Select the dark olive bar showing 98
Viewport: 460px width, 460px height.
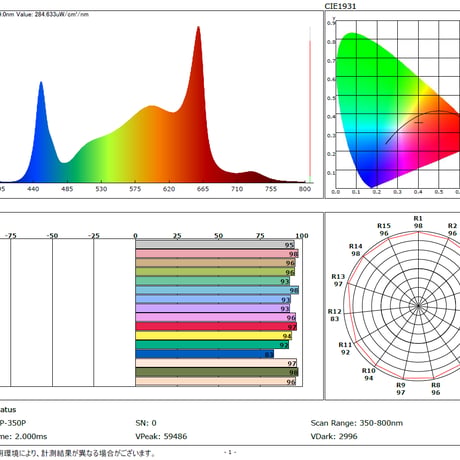[x=217, y=372]
